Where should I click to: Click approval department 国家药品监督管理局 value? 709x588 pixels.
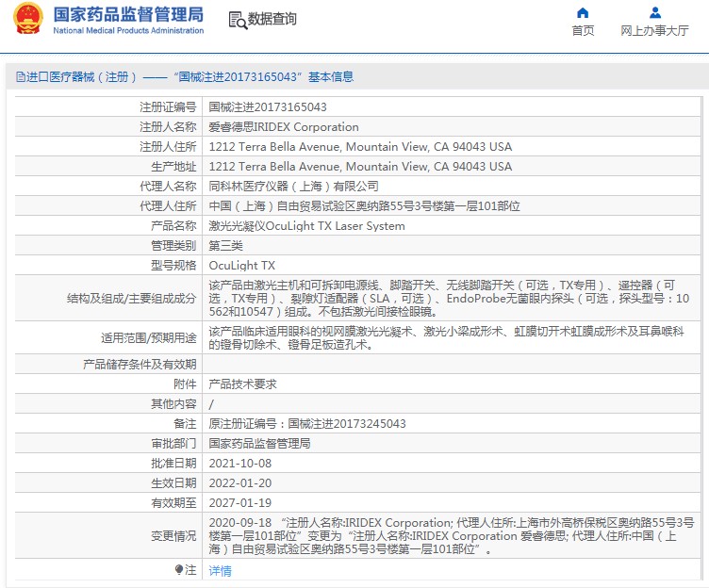(x=259, y=444)
